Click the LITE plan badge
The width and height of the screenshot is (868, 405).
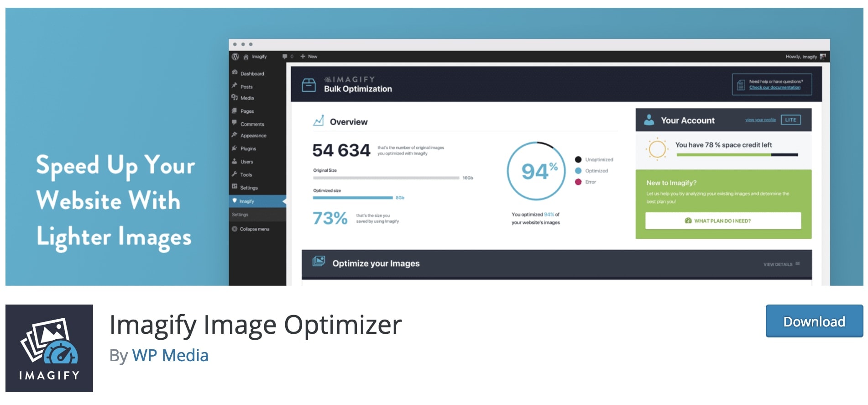pos(790,120)
